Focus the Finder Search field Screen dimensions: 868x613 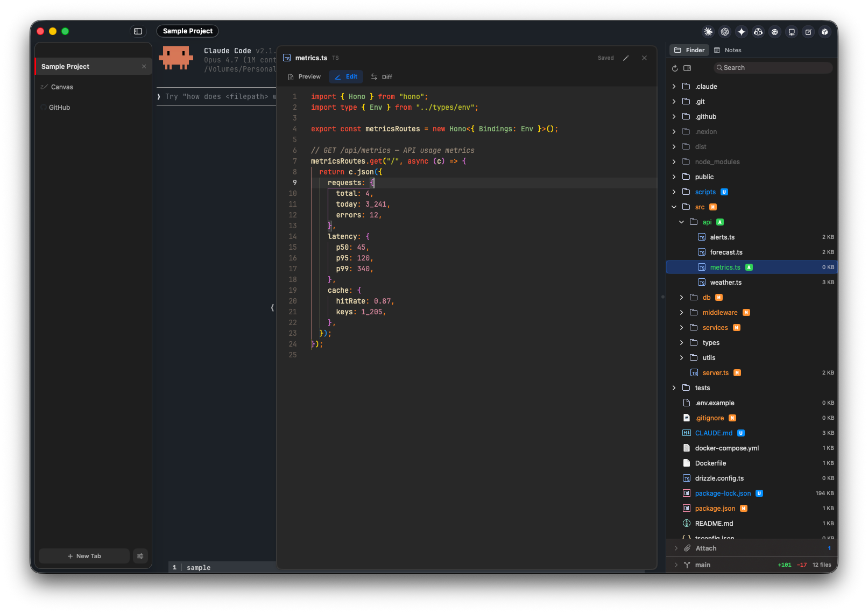tap(773, 68)
